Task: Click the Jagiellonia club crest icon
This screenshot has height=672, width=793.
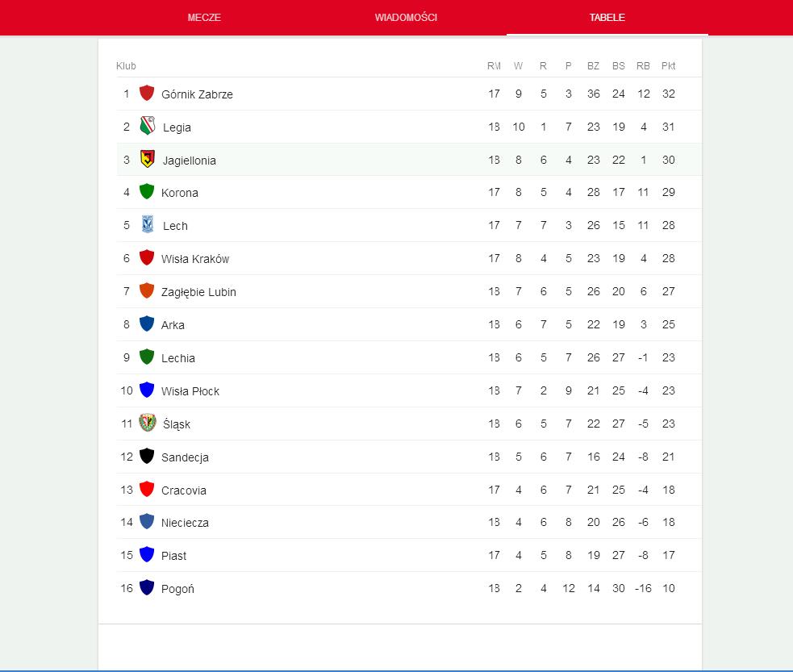Action: [148, 160]
